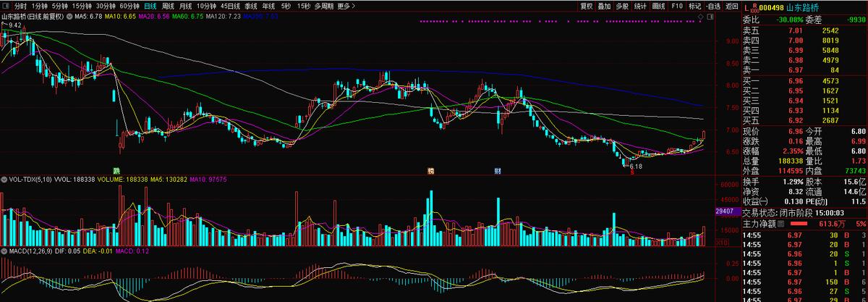
Task: Remove the stock from watchlist with -自选
Action: point(713,6)
